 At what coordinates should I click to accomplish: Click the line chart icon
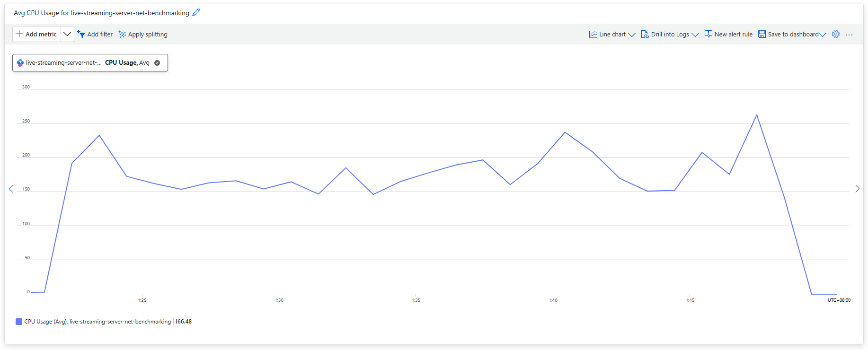[593, 34]
